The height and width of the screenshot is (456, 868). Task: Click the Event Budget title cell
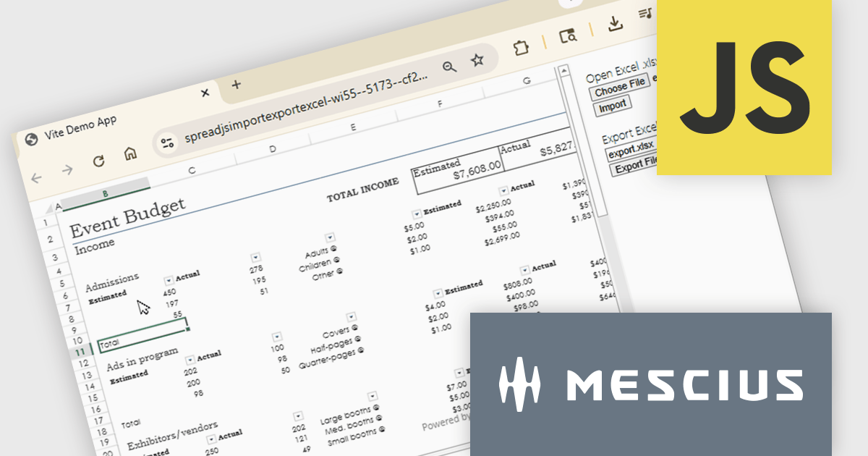click(x=127, y=218)
